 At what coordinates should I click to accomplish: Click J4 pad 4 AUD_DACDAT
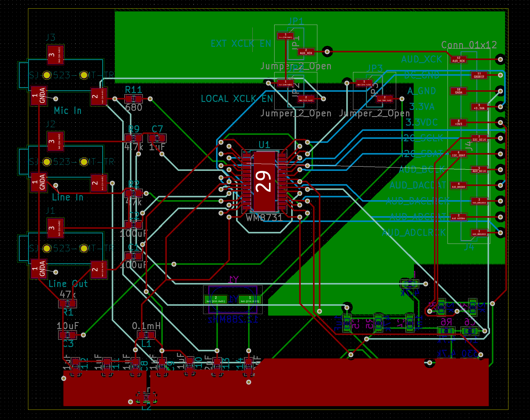point(459,185)
